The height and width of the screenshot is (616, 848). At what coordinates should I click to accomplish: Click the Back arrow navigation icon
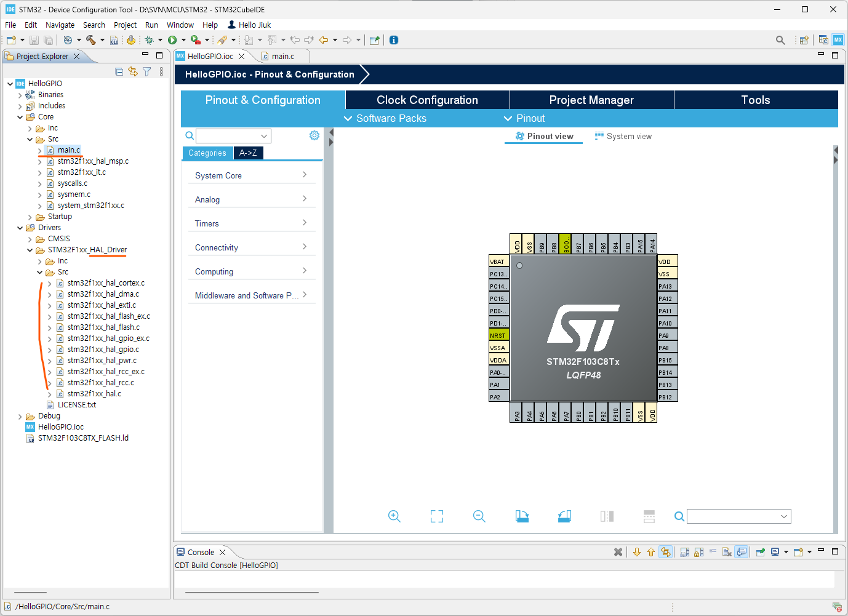[x=324, y=40]
